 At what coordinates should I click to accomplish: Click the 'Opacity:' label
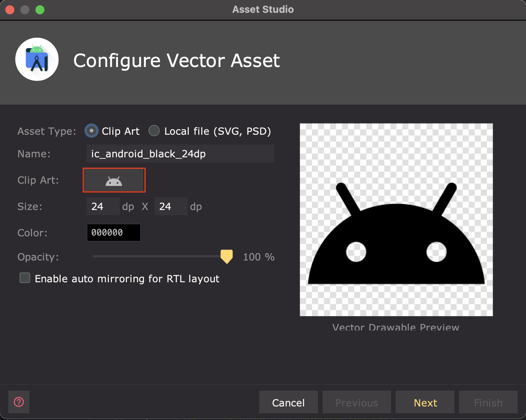[38, 257]
